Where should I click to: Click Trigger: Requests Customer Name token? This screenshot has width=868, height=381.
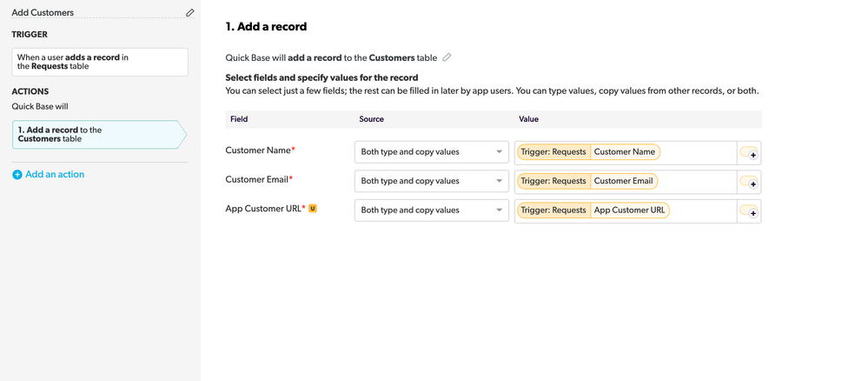tap(589, 152)
